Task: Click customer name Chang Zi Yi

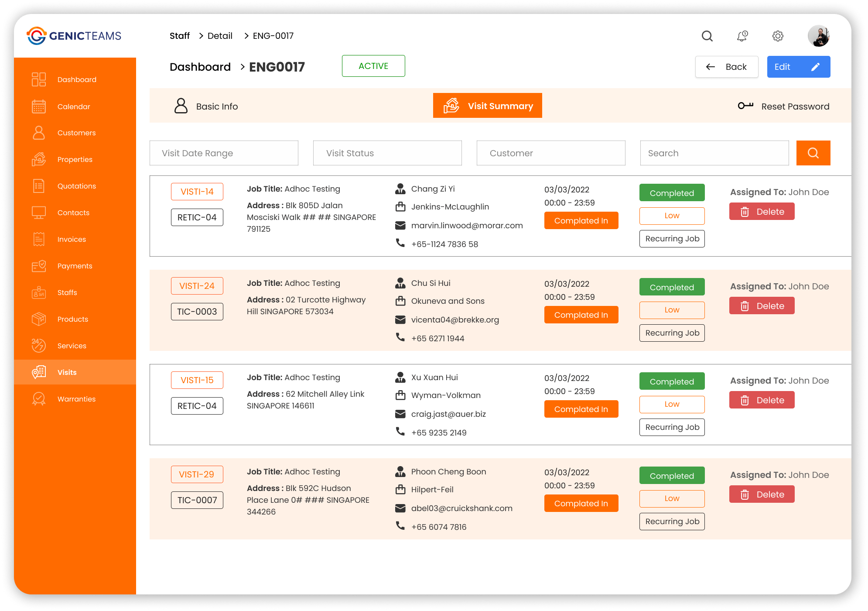Action: 433,189
